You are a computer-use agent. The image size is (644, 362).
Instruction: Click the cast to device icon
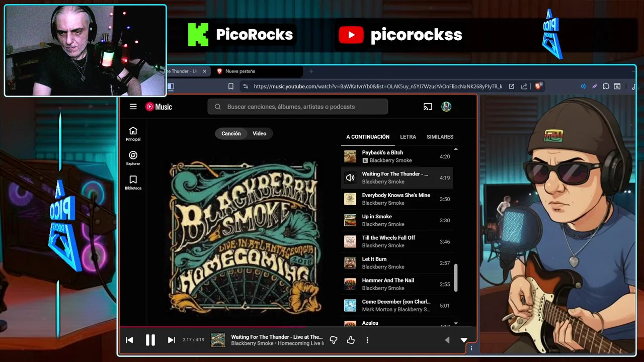click(x=428, y=107)
